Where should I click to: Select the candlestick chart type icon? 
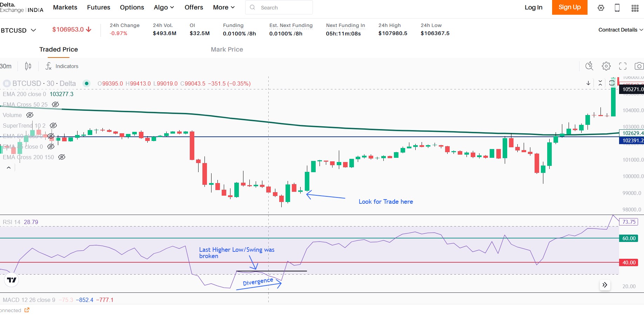28,66
